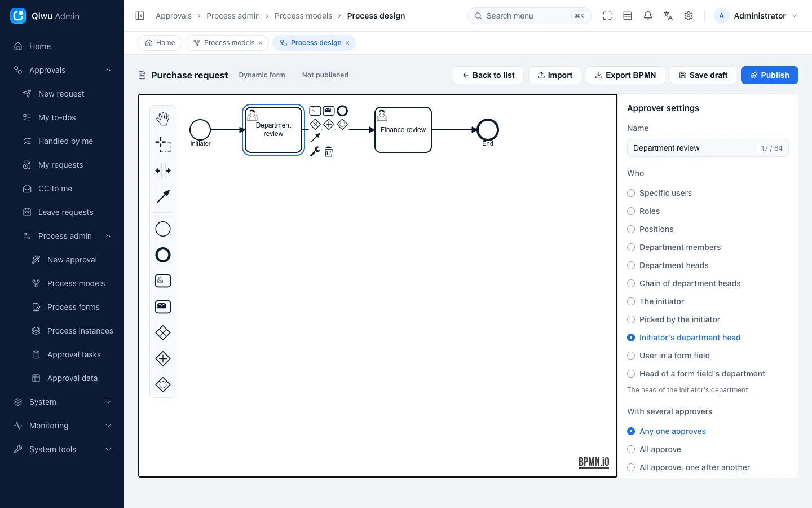The image size is (812, 508).
Task: Click the Back to list button
Action: point(488,75)
